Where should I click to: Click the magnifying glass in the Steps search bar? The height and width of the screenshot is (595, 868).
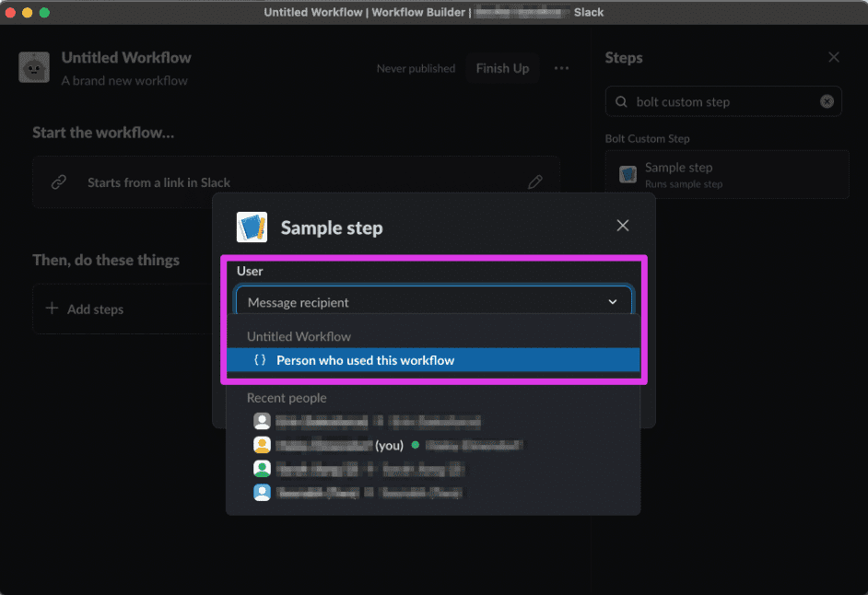coord(621,101)
